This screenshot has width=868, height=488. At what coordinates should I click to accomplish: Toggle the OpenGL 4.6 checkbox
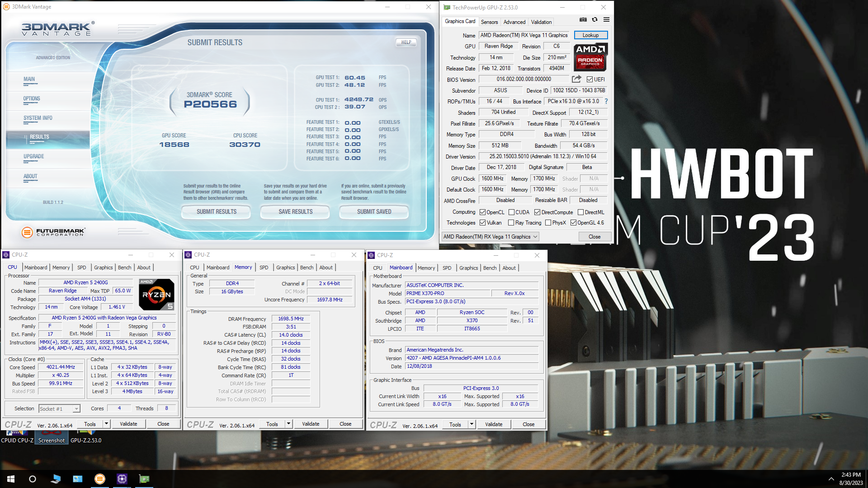pos(573,223)
